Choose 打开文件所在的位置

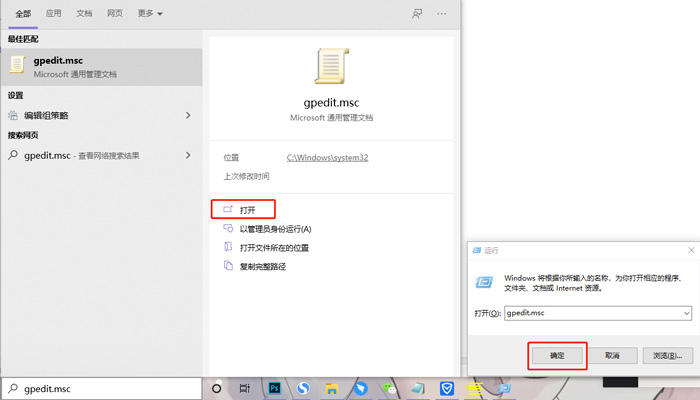click(274, 248)
